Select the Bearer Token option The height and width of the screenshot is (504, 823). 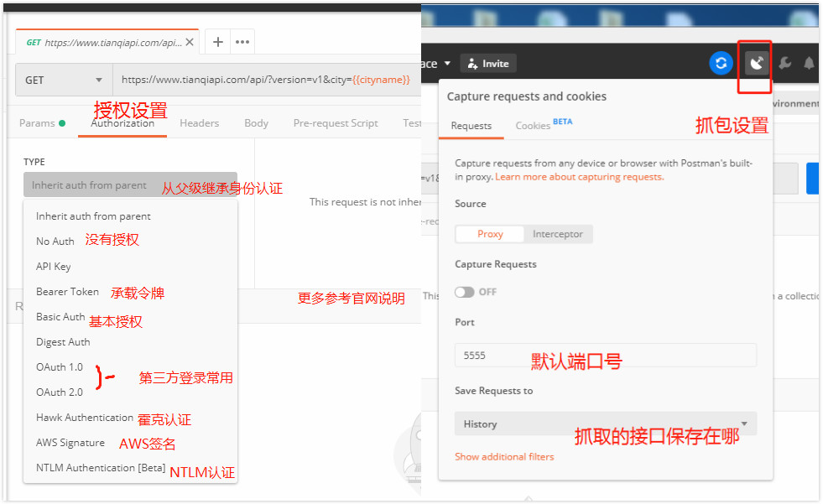[67, 292]
